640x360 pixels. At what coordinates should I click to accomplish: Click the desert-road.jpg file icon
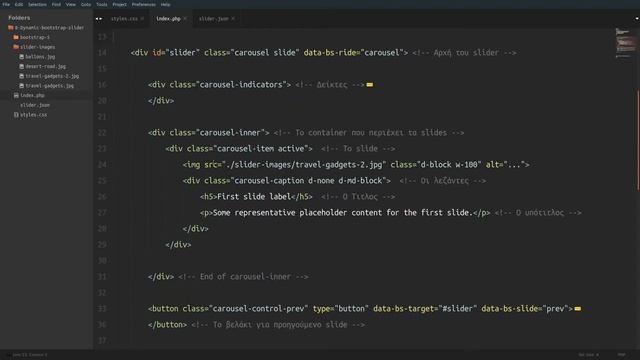coord(22,66)
